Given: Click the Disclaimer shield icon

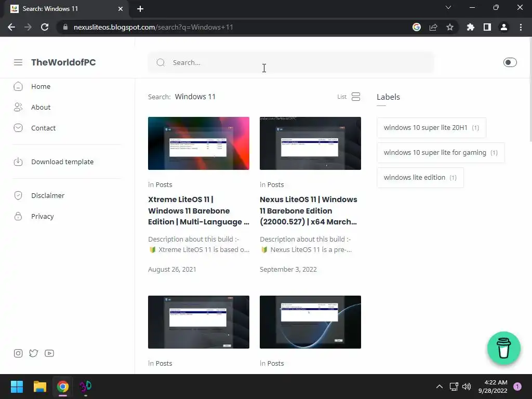Looking at the screenshot, I should pyautogui.click(x=18, y=195).
